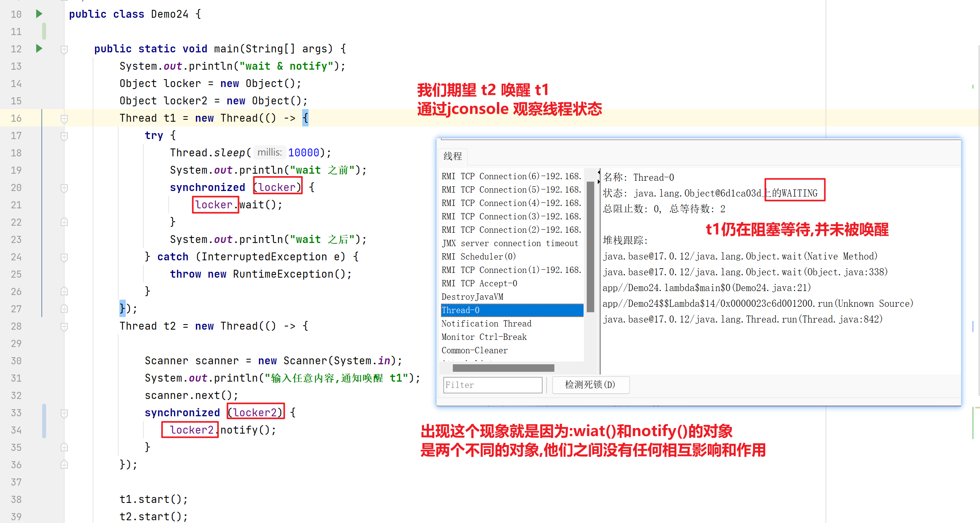This screenshot has width=980, height=523.
Task: Click run icon beside Demo24 class
Action: 39,14
